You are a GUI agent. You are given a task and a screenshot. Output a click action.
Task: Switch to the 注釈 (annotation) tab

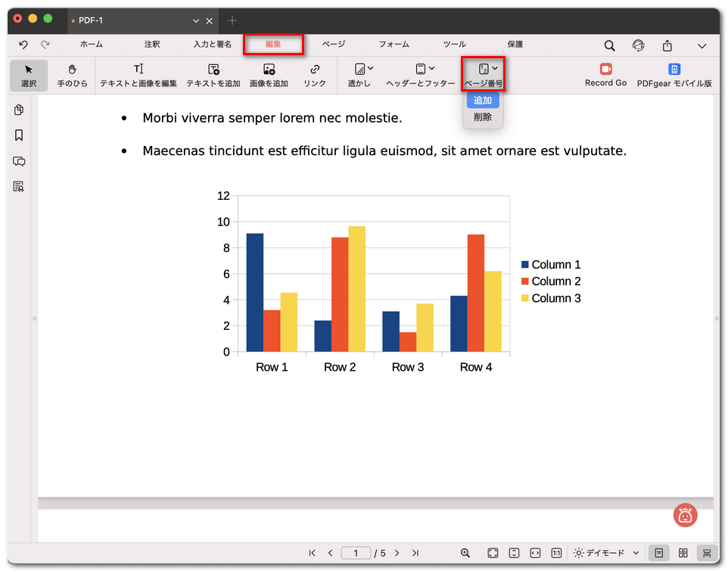pyautogui.click(x=152, y=45)
